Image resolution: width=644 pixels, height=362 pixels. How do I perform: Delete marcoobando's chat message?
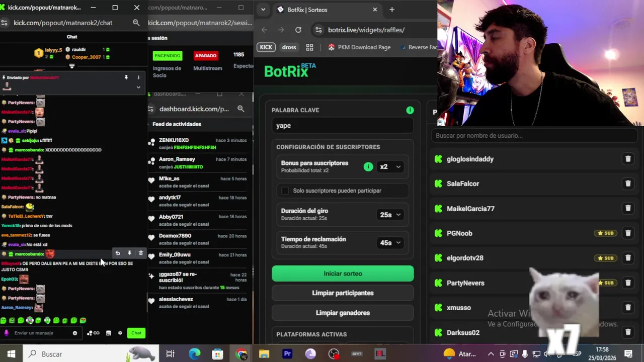[141, 253]
